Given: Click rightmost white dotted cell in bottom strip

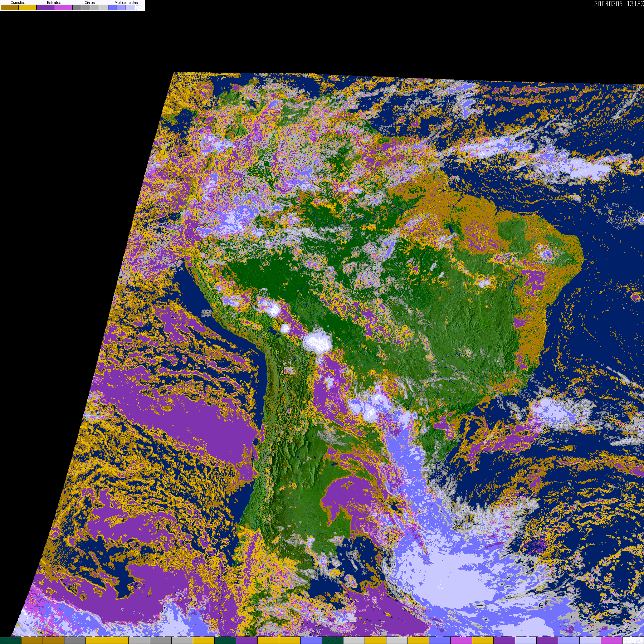Looking at the screenshot, I should pos(633,640).
